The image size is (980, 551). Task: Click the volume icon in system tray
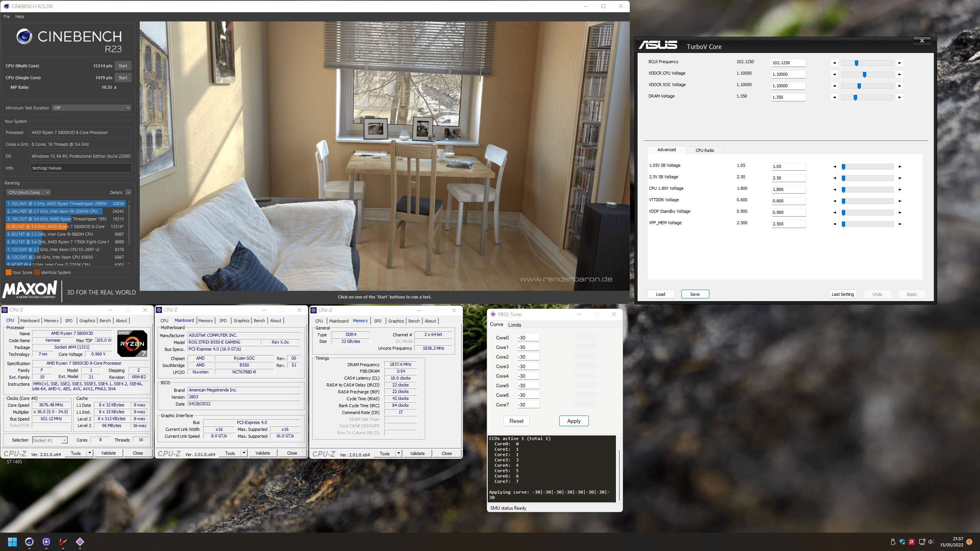(x=931, y=542)
